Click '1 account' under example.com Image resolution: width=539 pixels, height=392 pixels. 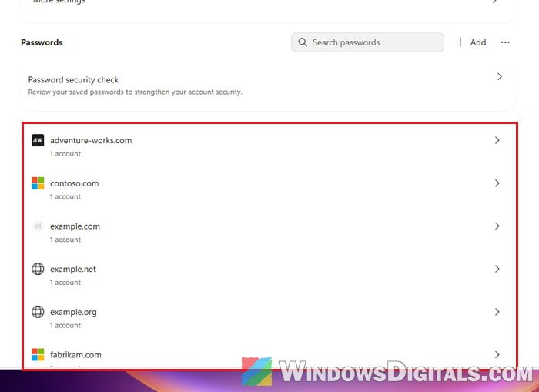point(65,240)
